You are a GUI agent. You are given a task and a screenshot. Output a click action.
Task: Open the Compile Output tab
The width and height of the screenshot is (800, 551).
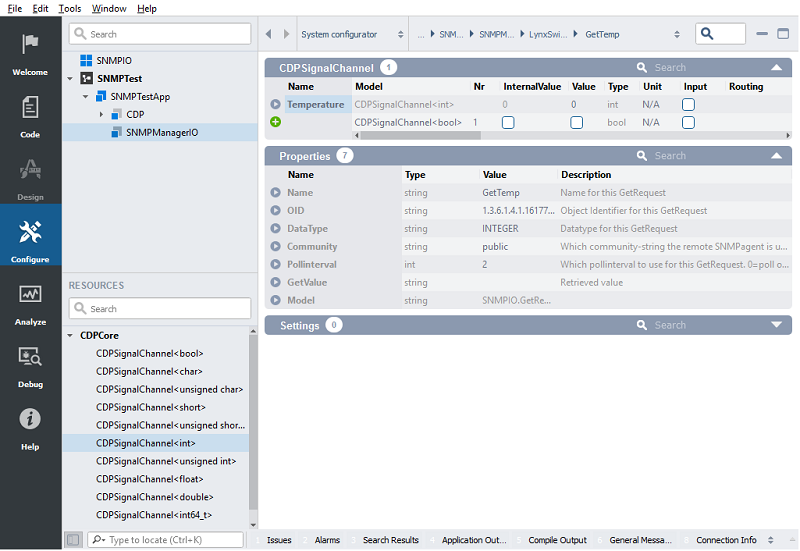pyautogui.click(x=557, y=540)
